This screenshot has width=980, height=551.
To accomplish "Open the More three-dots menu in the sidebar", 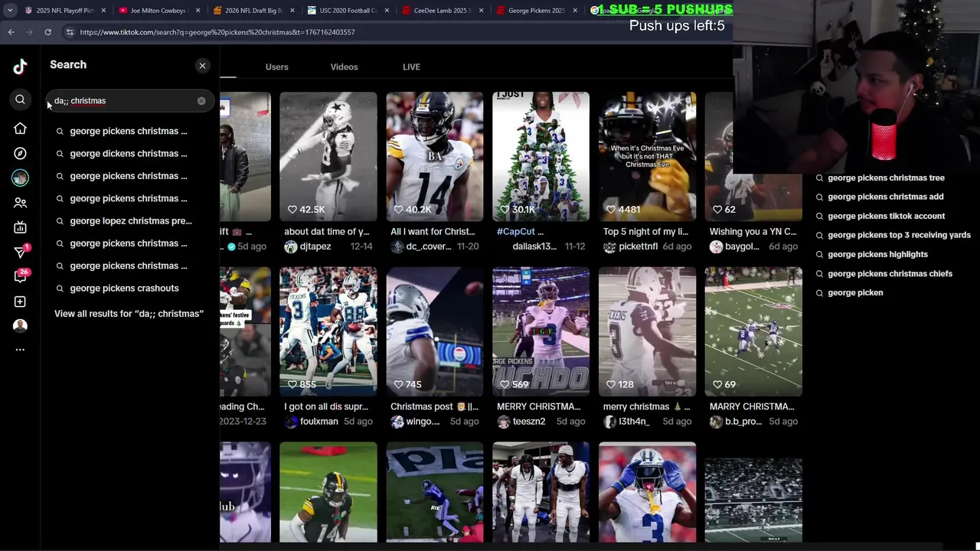I will (20, 350).
